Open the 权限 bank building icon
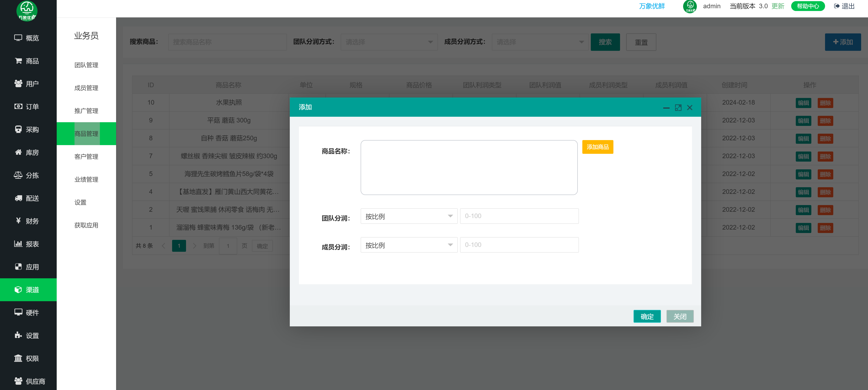 [18, 358]
